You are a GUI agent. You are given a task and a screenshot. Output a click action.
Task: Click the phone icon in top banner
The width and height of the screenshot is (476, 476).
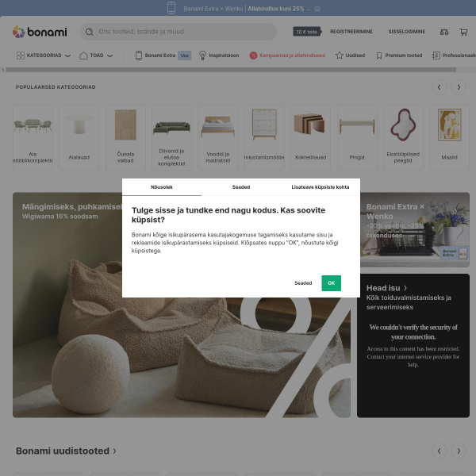171,8
